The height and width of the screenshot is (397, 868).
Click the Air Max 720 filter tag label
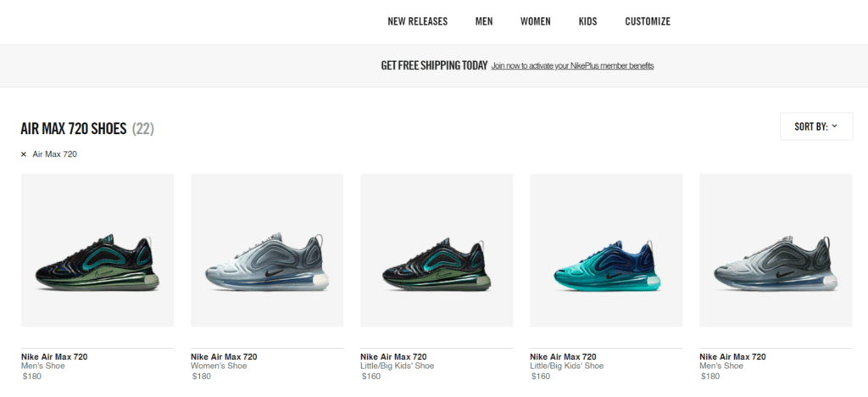tap(55, 154)
